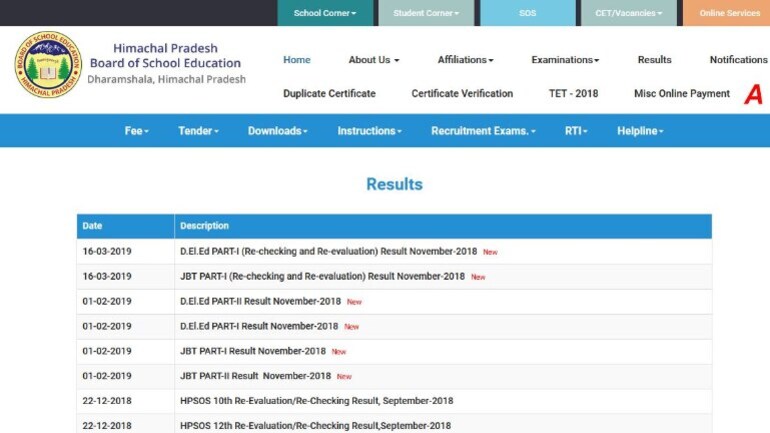
Task: Open Misc Online Payment
Action: point(682,94)
